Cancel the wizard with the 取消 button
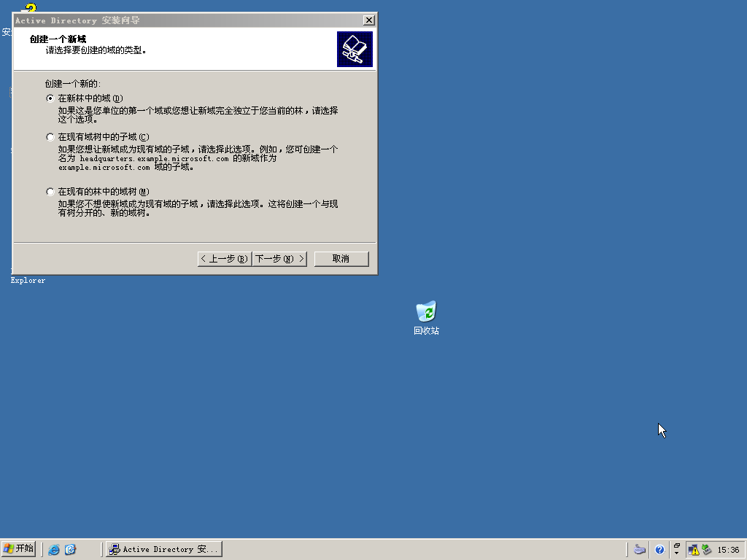The height and width of the screenshot is (560, 747). click(341, 259)
